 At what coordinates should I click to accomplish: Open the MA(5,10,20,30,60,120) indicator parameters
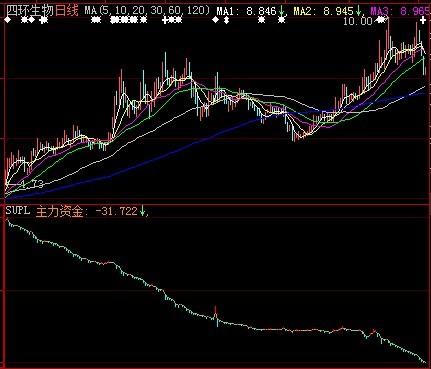click(x=147, y=11)
